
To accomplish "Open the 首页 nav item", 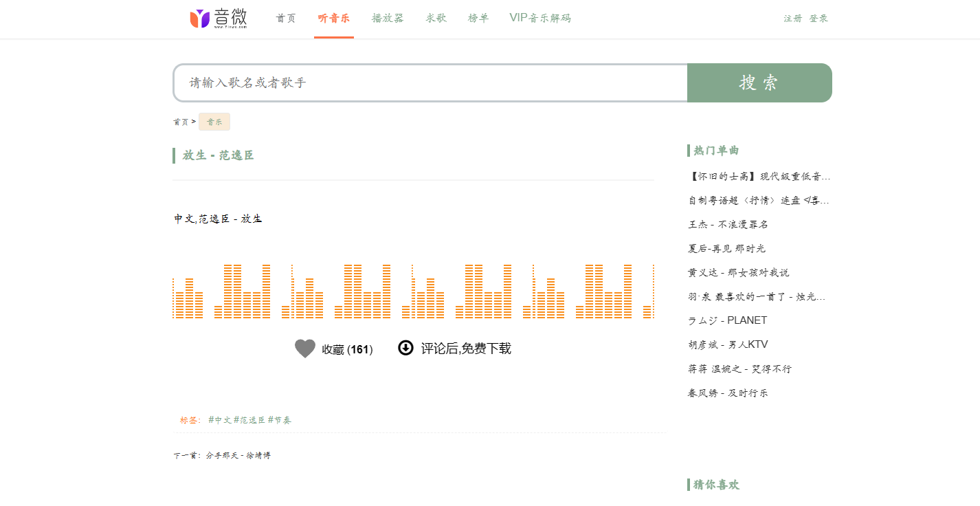I will pyautogui.click(x=286, y=18).
